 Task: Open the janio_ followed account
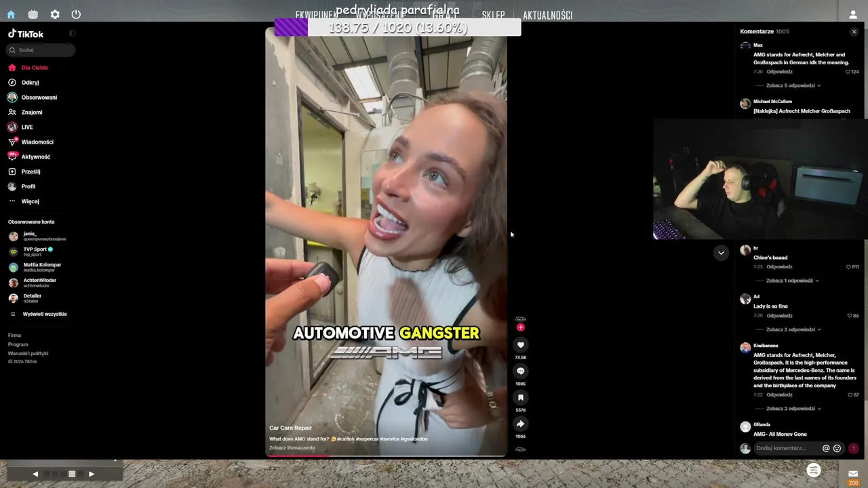pos(37,237)
